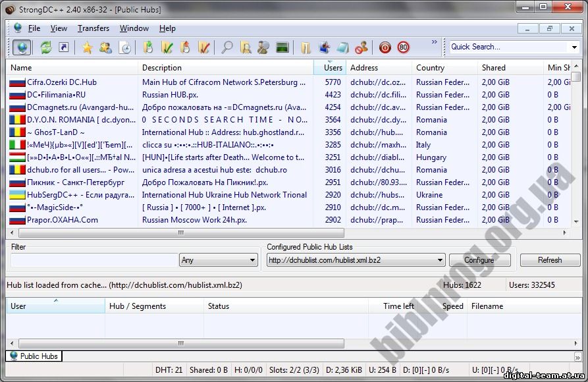Open the Download Queue toolbar icon
This screenshot has height=382, width=588.
[149, 47]
